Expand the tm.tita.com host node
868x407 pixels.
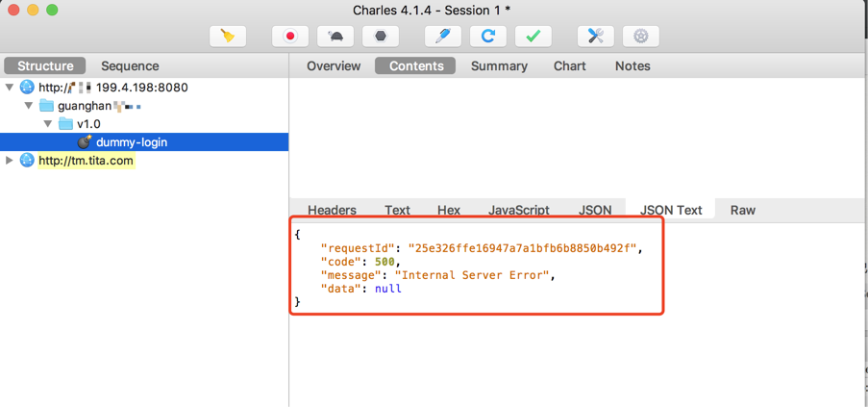(10, 161)
